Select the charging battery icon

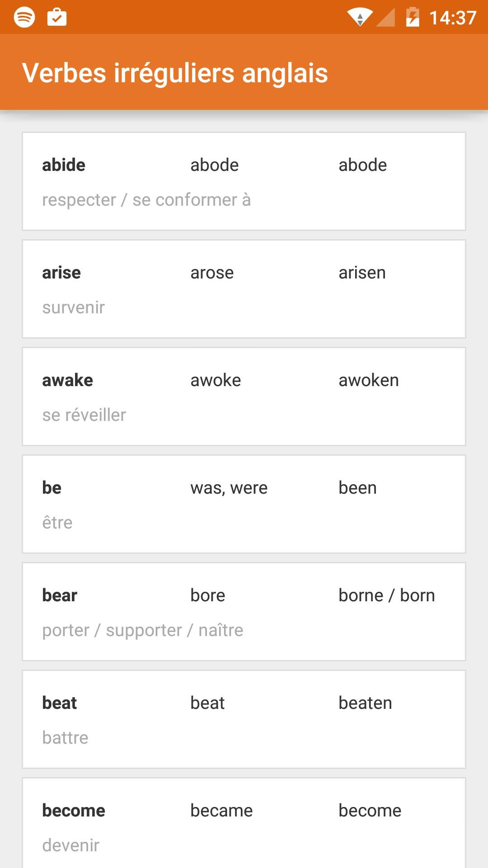tap(413, 17)
